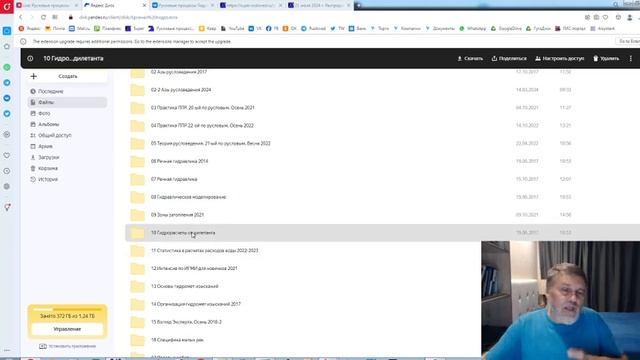The width and height of the screenshot is (640, 360).
Task: Click the Создать create button
Action: click(67, 76)
